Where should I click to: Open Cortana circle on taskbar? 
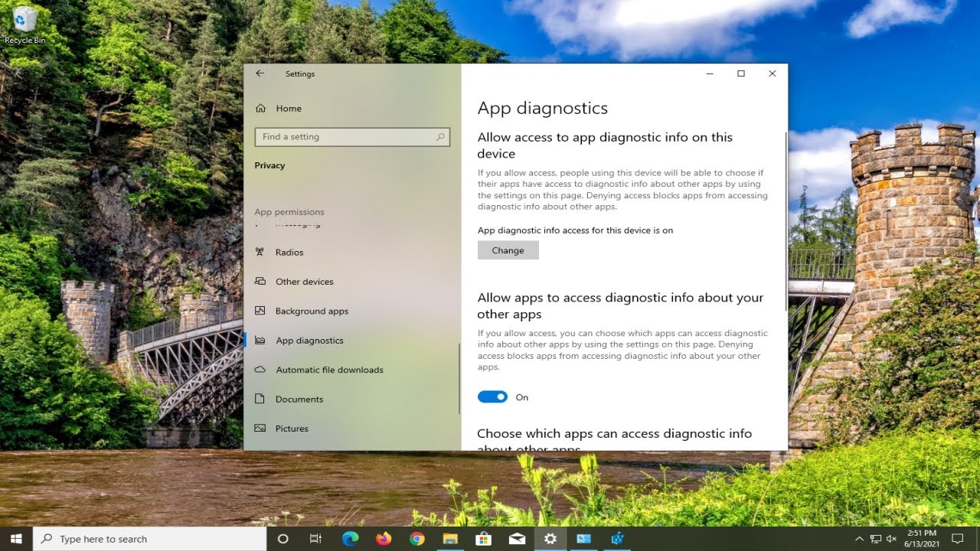point(283,539)
